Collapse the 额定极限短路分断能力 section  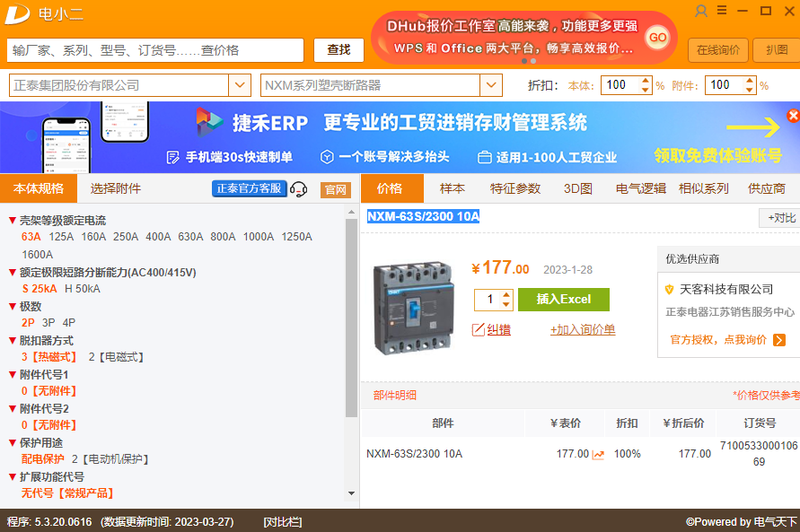(x=13, y=273)
